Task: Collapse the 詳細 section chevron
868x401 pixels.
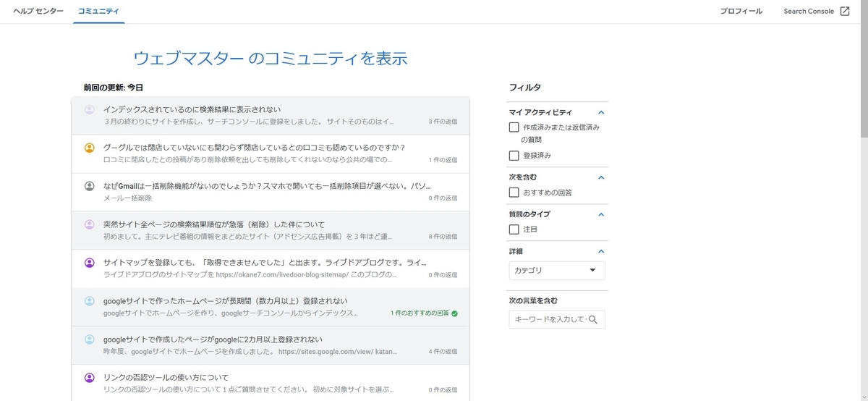Action: 600,251
